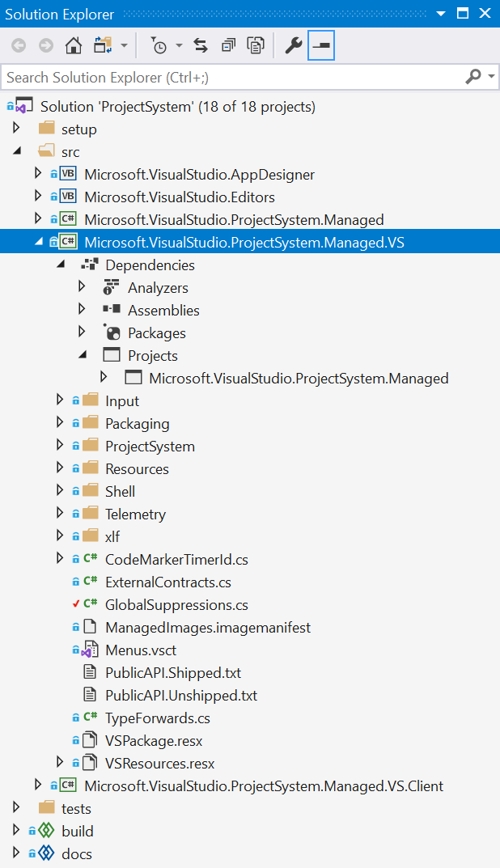500x868 pixels.
Task: Open the Switch Views dropdown arrow
Action: point(124,45)
